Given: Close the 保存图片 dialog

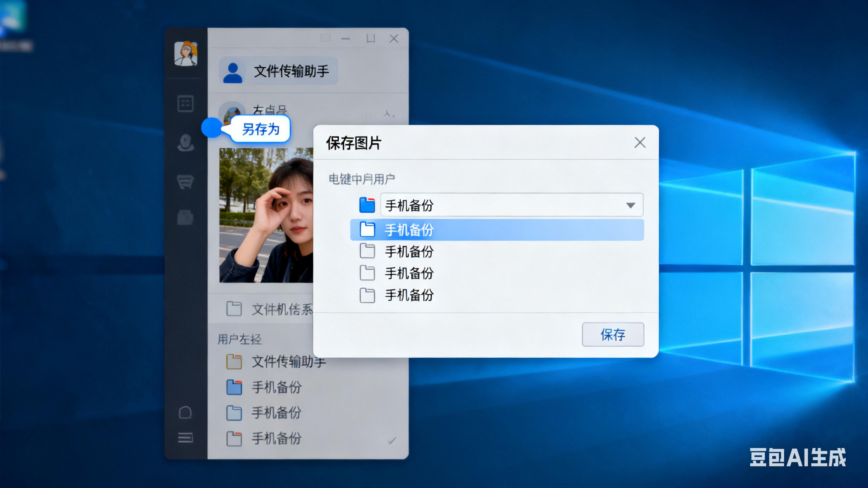Looking at the screenshot, I should coord(639,142).
